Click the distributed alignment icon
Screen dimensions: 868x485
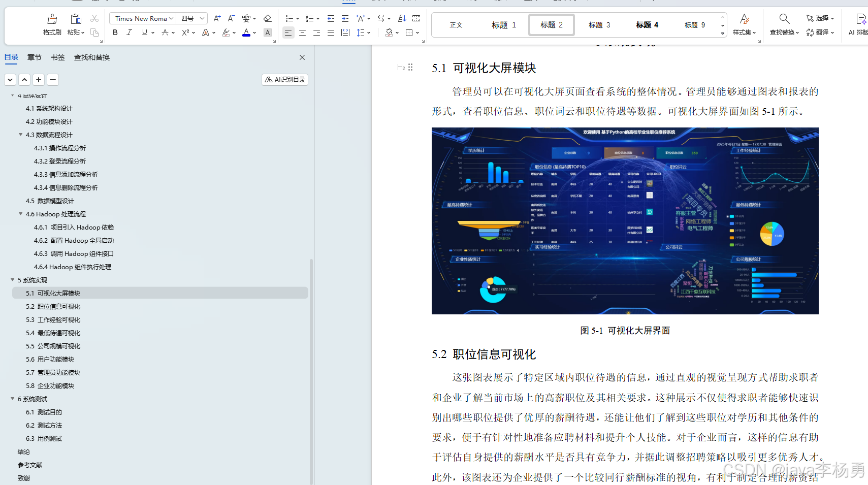[345, 33]
